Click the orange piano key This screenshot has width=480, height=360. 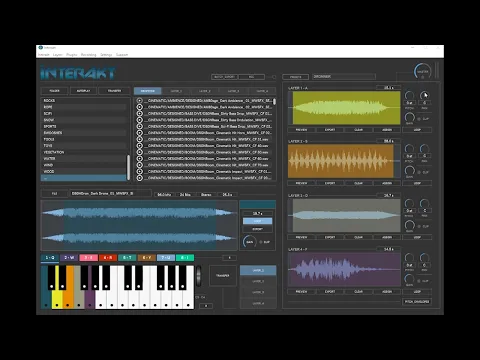click(68, 297)
